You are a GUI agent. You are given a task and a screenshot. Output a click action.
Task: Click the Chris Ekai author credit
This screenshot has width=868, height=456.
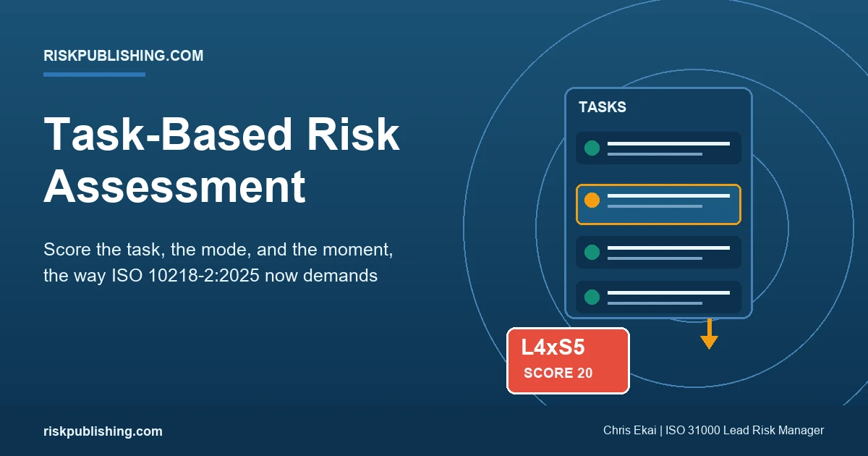point(713,431)
